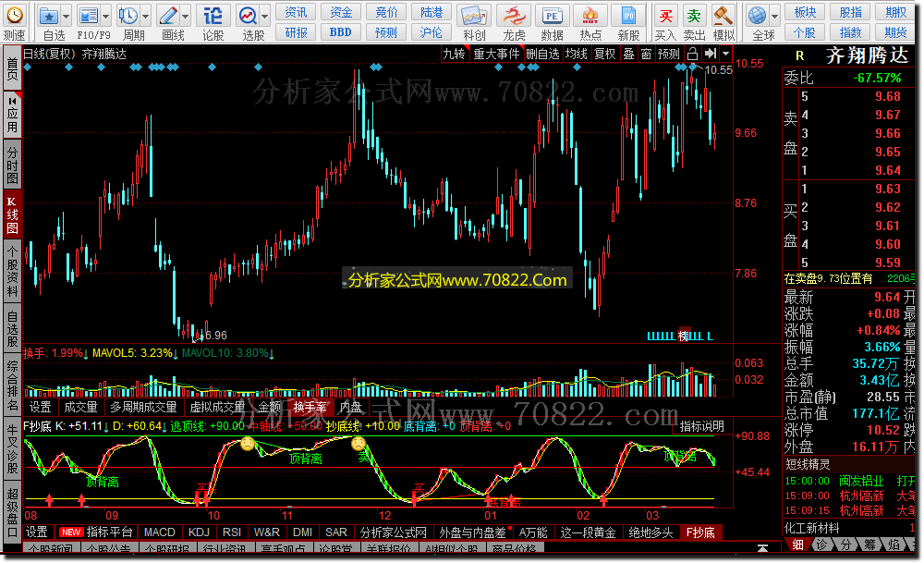
Task: Toggle the chart lock icon
Action: (x=693, y=55)
